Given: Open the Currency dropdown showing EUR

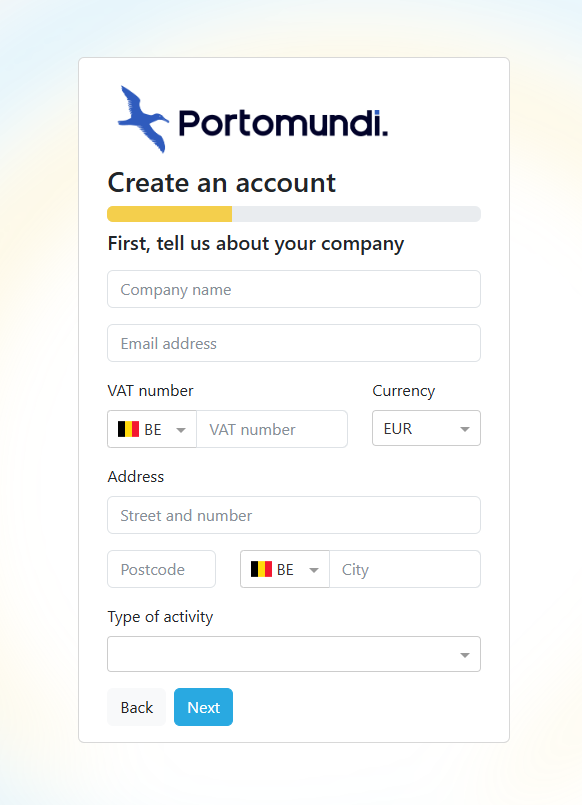Looking at the screenshot, I should (426, 428).
